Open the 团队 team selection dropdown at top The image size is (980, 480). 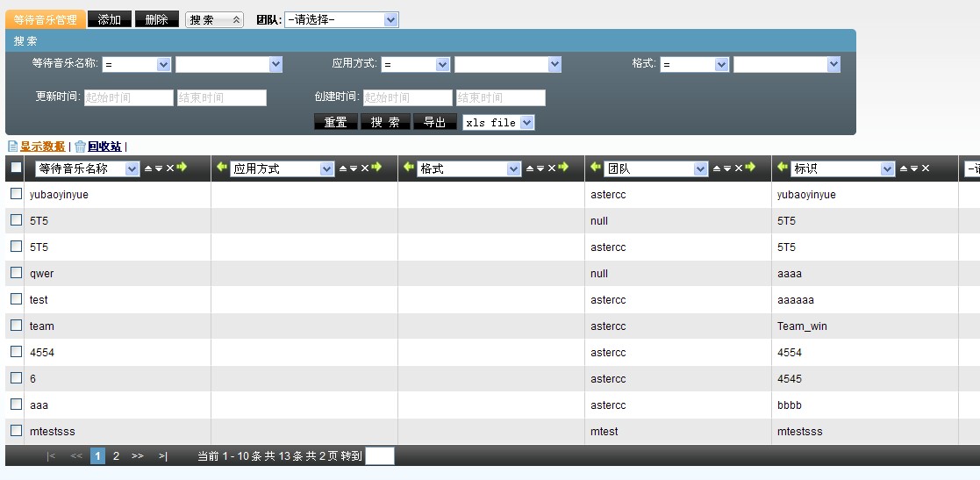[341, 19]
